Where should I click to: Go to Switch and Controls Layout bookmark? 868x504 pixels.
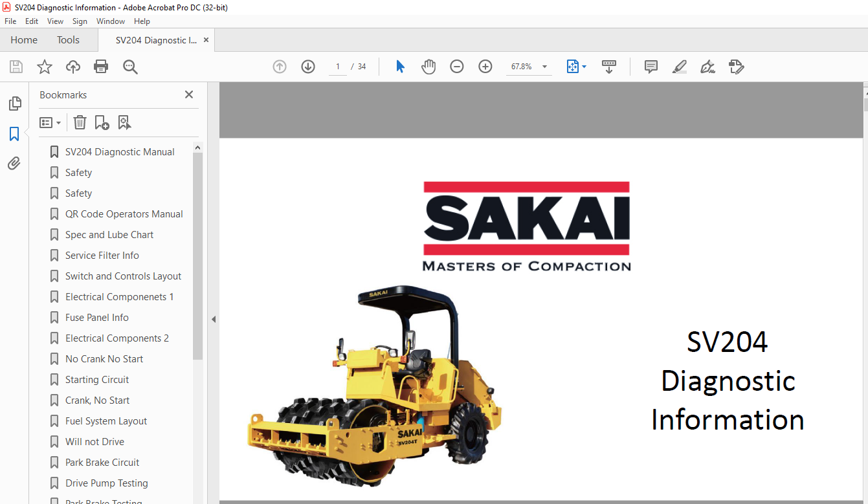click(x=123, y=276)
